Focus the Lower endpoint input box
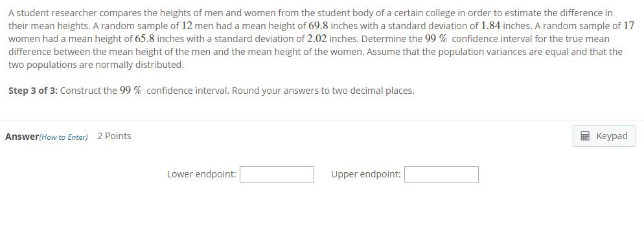The height and width of the screenshot is (244, 644). (277, 174)
